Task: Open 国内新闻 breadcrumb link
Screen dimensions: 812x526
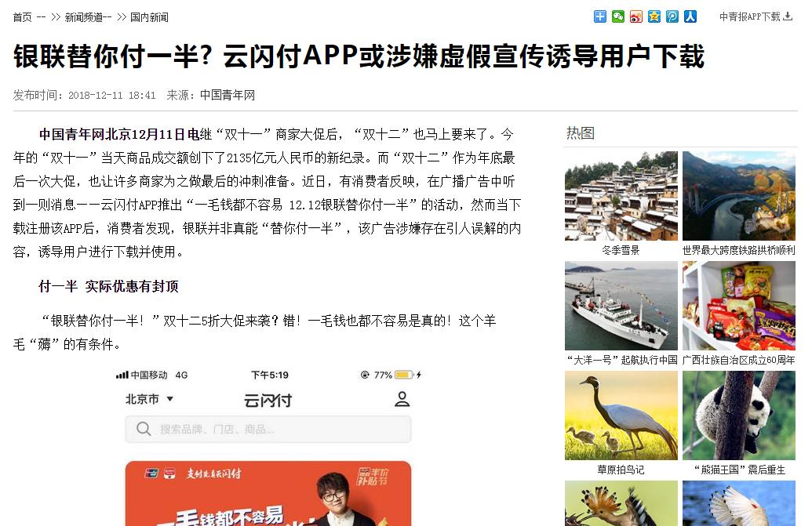Action: tap(149, 17)
